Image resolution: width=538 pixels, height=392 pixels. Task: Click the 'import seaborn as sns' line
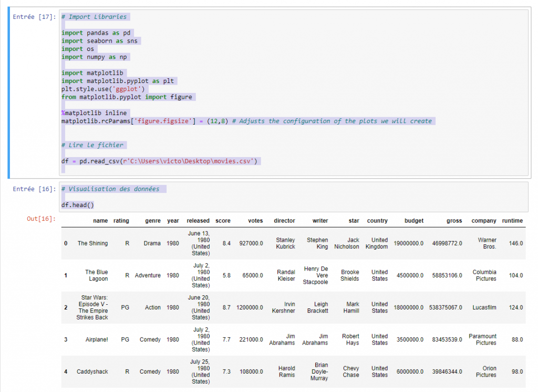pyautogui.click(x=99, y=41)
